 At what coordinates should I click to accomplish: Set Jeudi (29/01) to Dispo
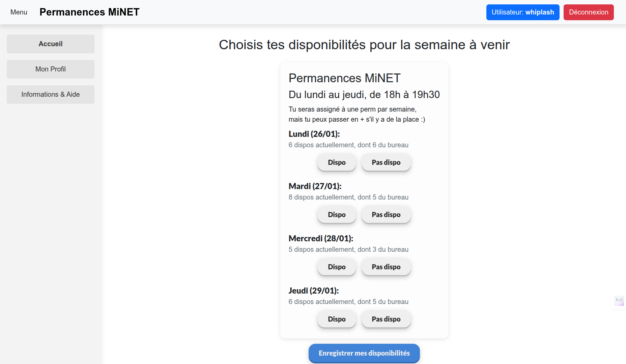coord(337,319)
